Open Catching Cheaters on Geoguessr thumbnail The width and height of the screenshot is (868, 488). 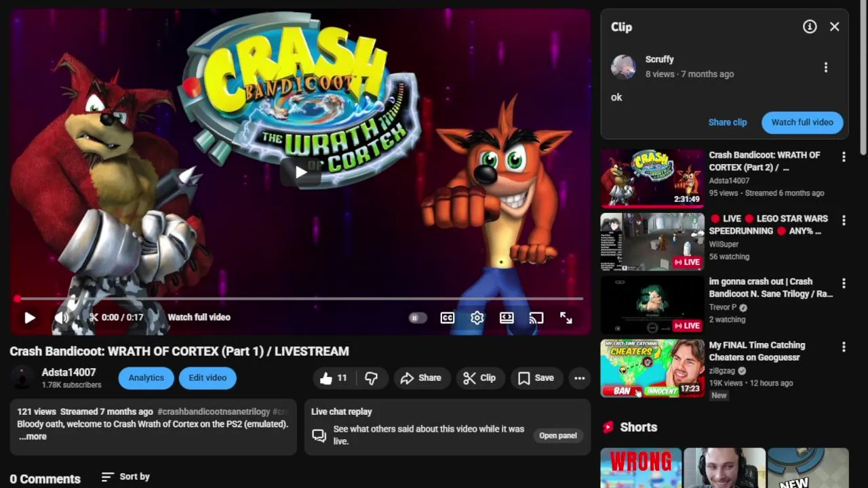click(652, 368)
